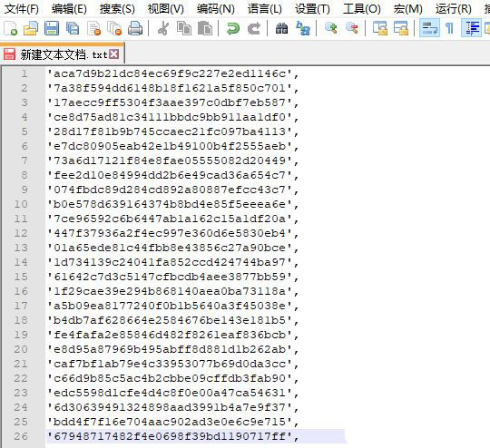Select the 新建文本文档.txt tab
490x448 pixels.
coord(63,54)
